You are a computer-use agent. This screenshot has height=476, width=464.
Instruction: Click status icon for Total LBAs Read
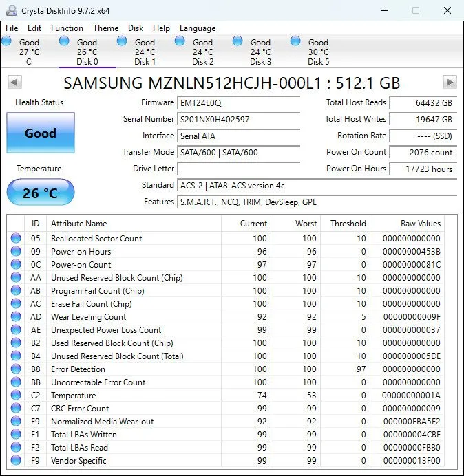[x=16, y=447]
